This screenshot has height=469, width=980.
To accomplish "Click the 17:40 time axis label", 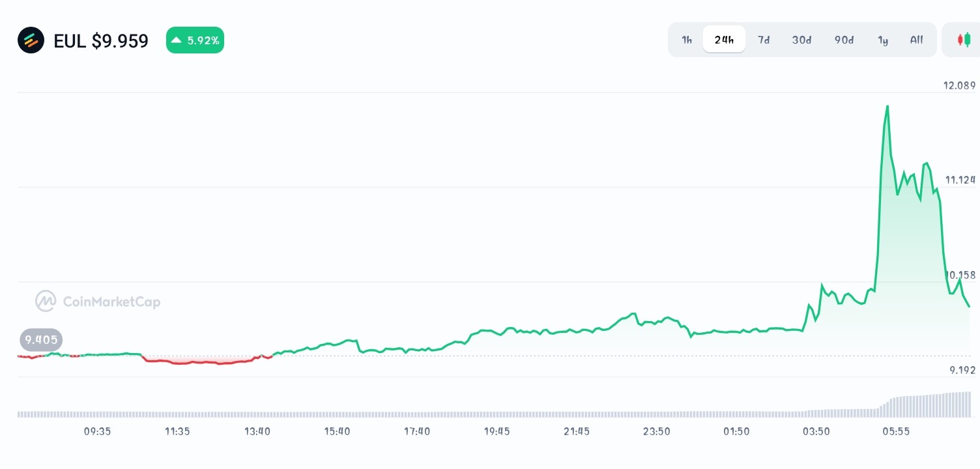I will tap(417, 431).
